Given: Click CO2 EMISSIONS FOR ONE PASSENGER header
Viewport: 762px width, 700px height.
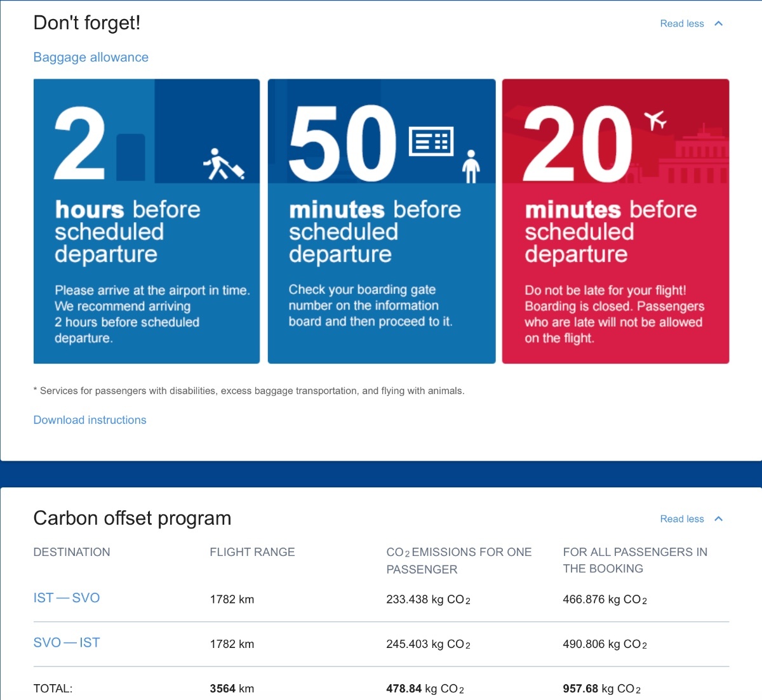Looking at the screenshot, I should point(459,560).
